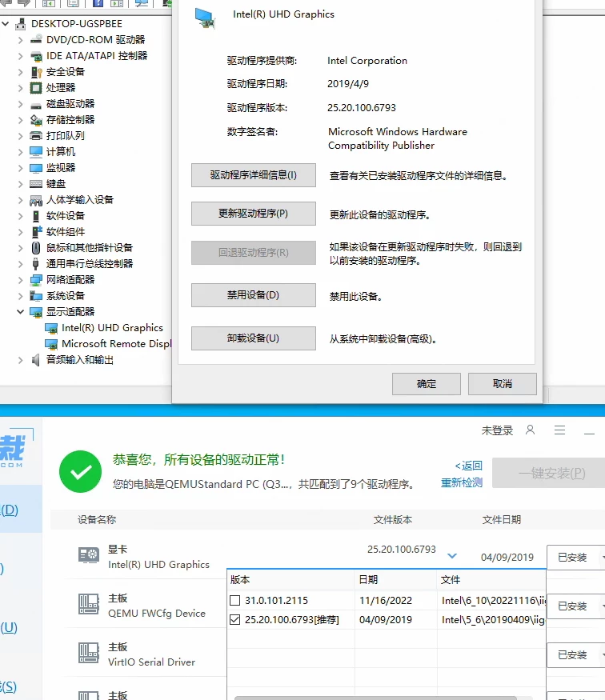This screenshot has height=700, width=605.
Task: Click the 监视器 display icon
Action: [36, 168]
